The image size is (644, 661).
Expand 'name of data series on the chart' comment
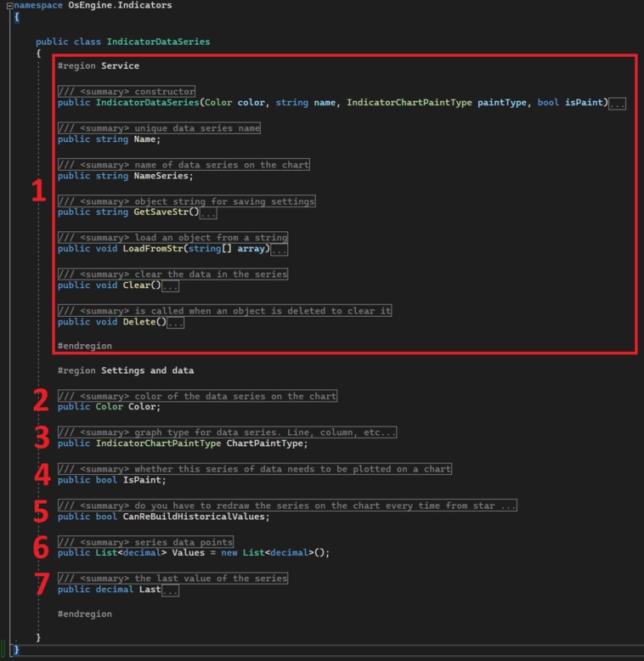pyautogui.click(x=184, y=165)
